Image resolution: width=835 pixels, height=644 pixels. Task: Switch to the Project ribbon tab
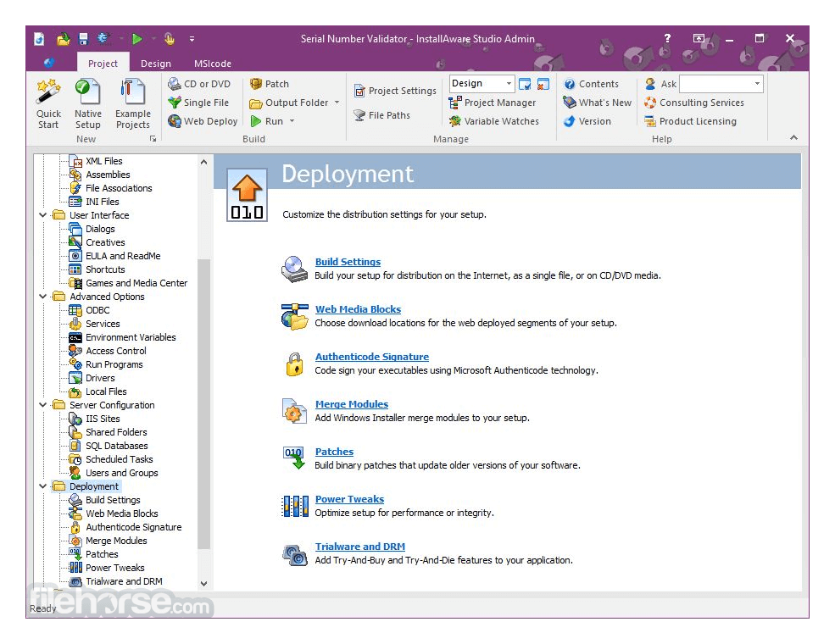(x=103, y=64)
